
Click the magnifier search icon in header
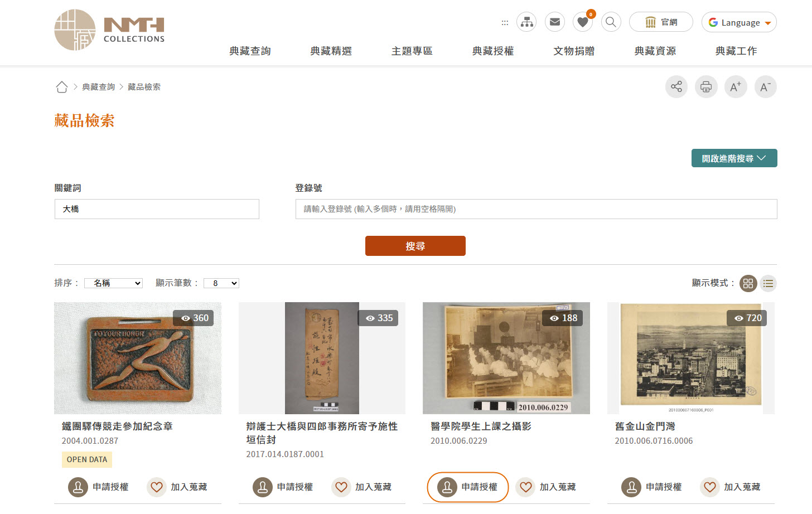611,22
